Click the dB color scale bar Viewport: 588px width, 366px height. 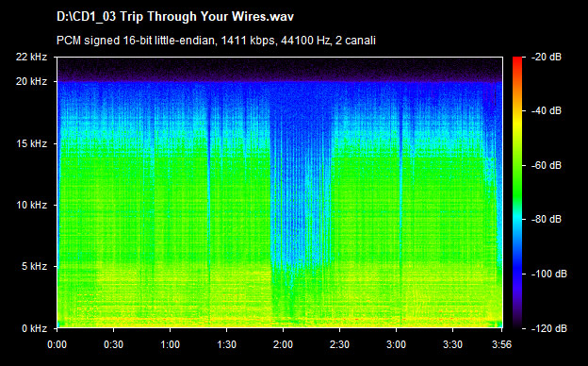(517, 193)
